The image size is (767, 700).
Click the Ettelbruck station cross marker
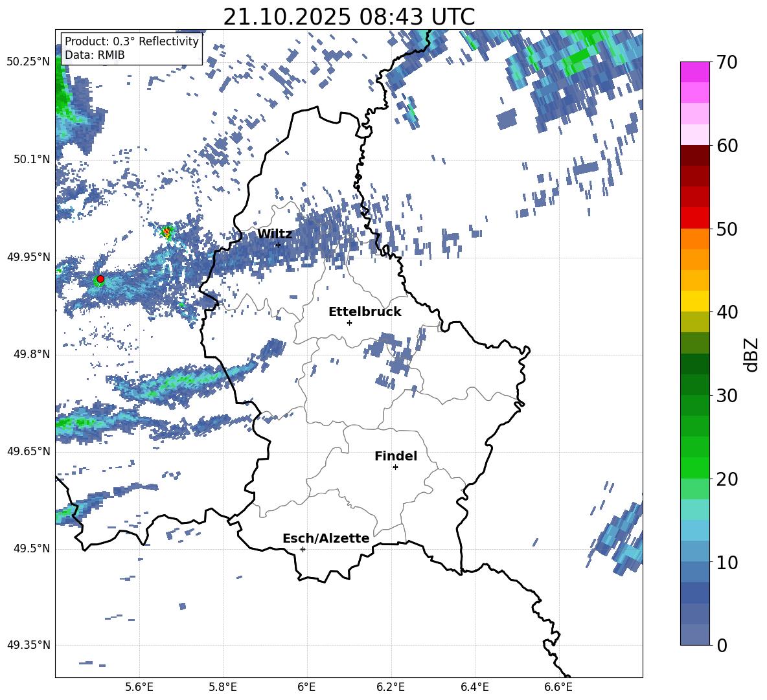(x=349, y=322)
